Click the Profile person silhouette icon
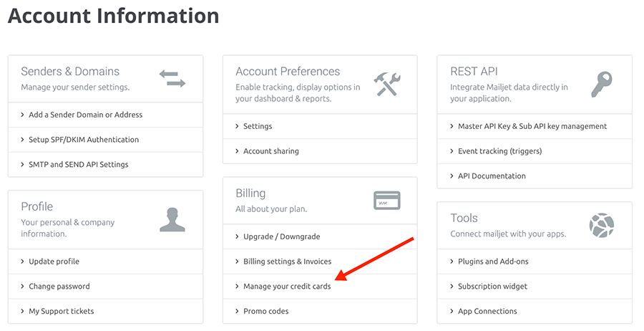 pos(172,219)
